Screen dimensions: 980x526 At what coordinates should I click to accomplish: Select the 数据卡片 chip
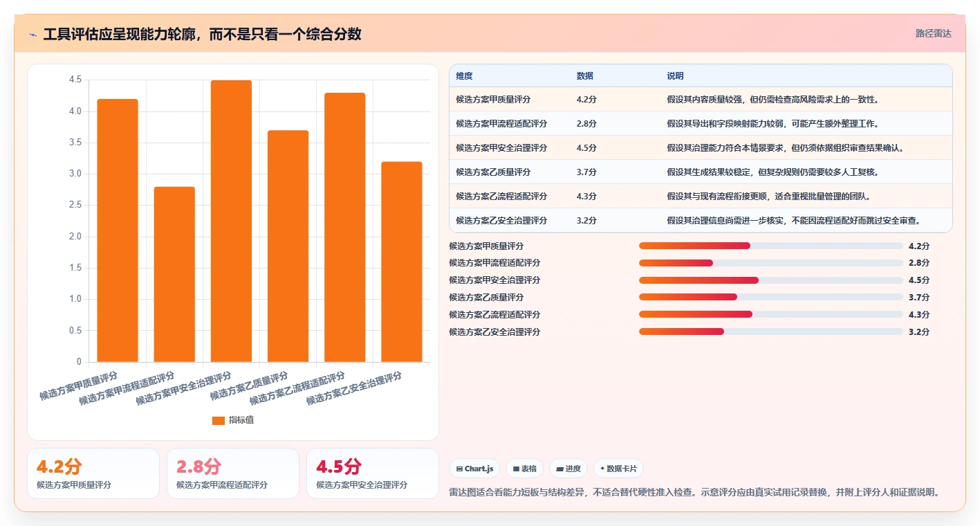coord(618,469)
